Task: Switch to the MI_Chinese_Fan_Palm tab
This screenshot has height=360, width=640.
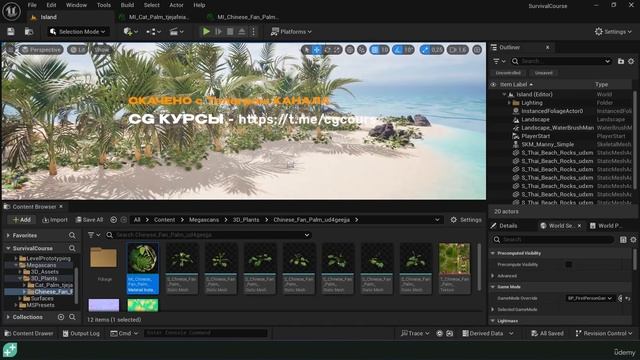Action: [247, 17]
